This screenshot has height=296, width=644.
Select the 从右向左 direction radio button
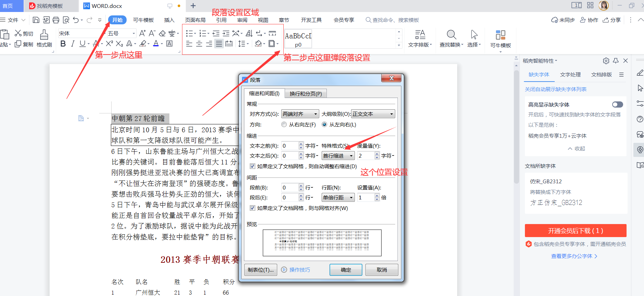284,125
